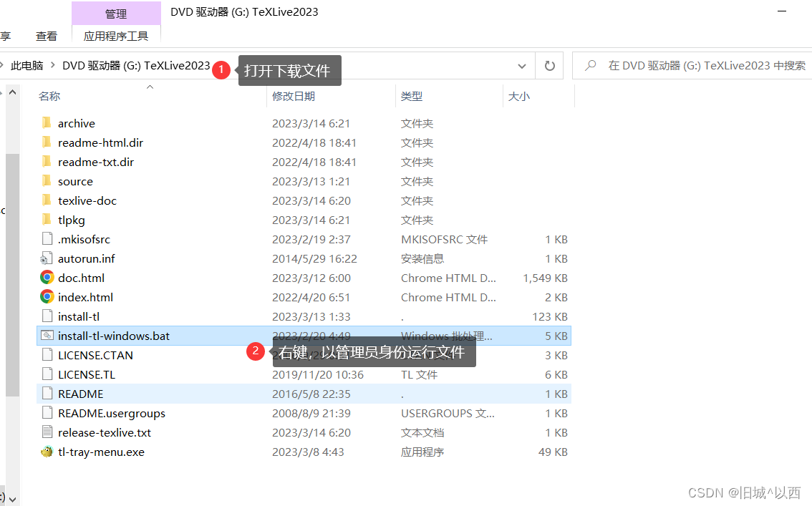The height and width of the screenshot is (506, 812).
Task: Select the LICENSE.TL file name
Action: coord(87,374)
